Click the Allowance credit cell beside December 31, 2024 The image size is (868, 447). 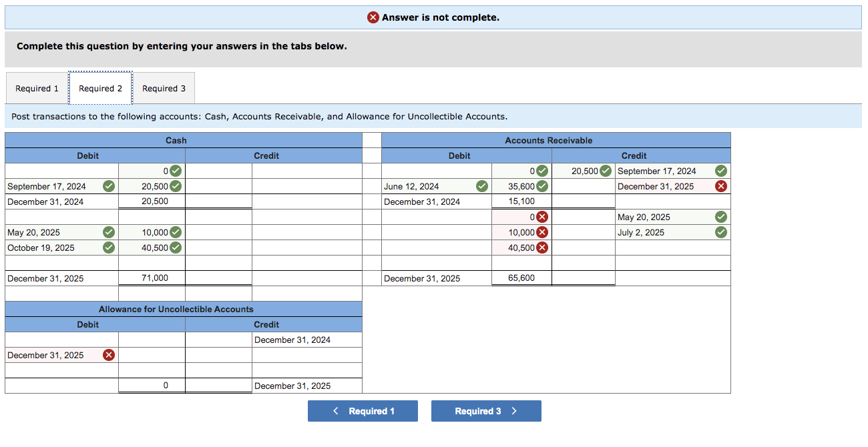218,340
